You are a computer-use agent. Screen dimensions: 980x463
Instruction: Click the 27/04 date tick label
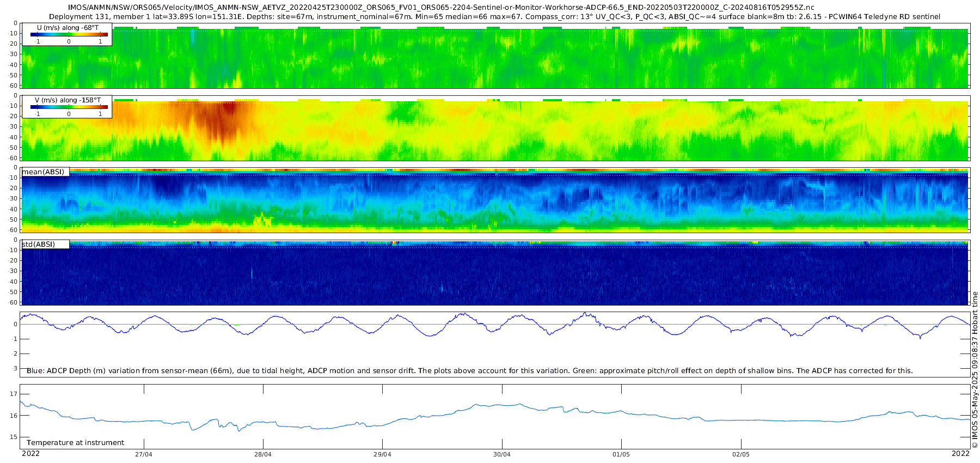coord(144,454)
